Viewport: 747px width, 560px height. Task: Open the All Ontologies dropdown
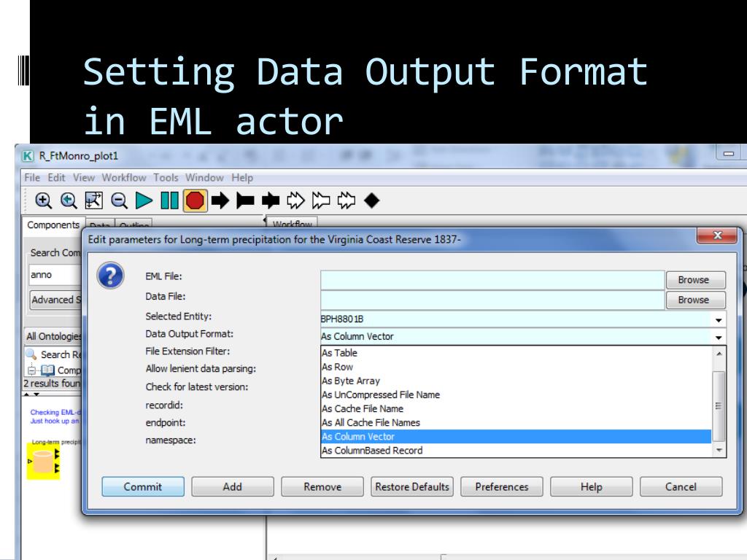click(x=53, y=336)
